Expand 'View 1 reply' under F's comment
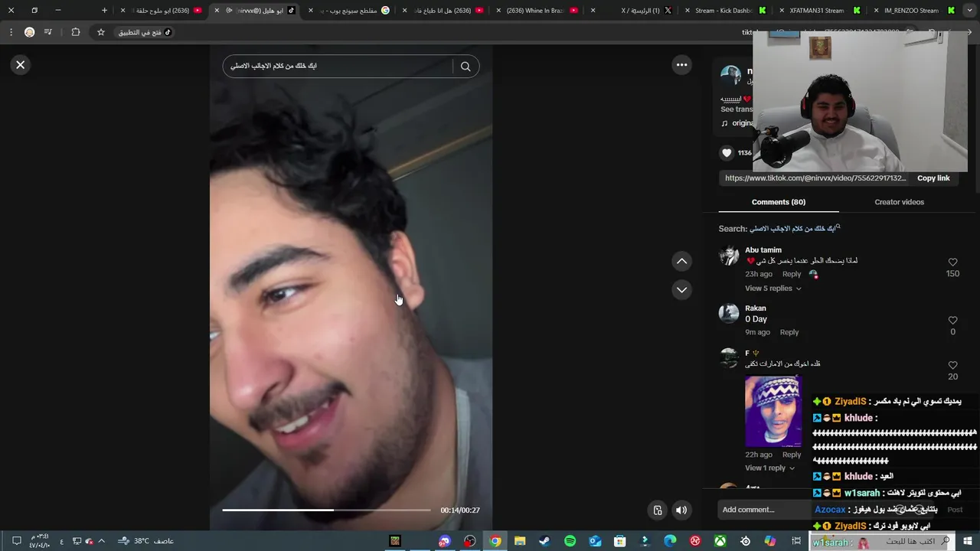Viewport: 980px width, 551px height. [769, 468]
